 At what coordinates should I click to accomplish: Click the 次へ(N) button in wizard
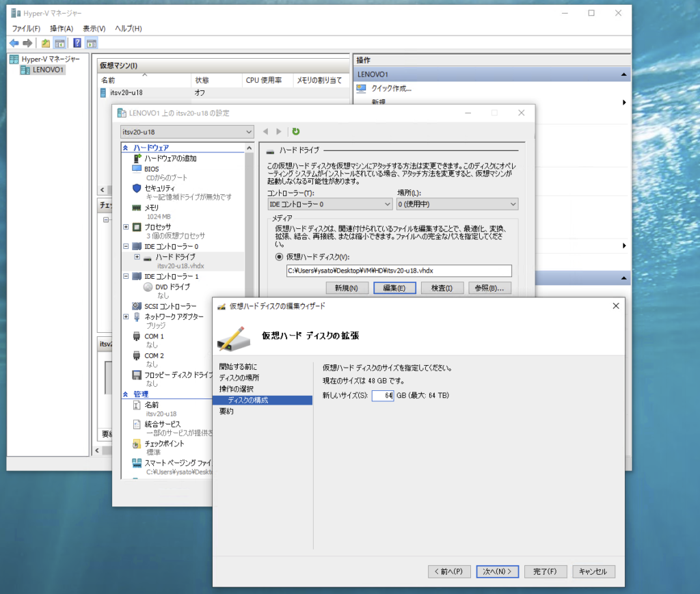[498, 571]
